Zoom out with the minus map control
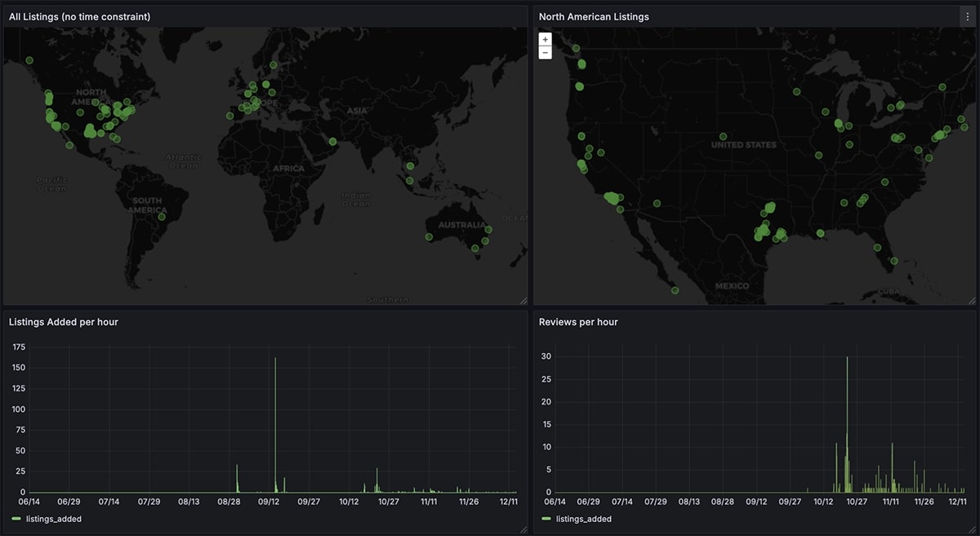This screenshot has height=536, width=980. 545,52
